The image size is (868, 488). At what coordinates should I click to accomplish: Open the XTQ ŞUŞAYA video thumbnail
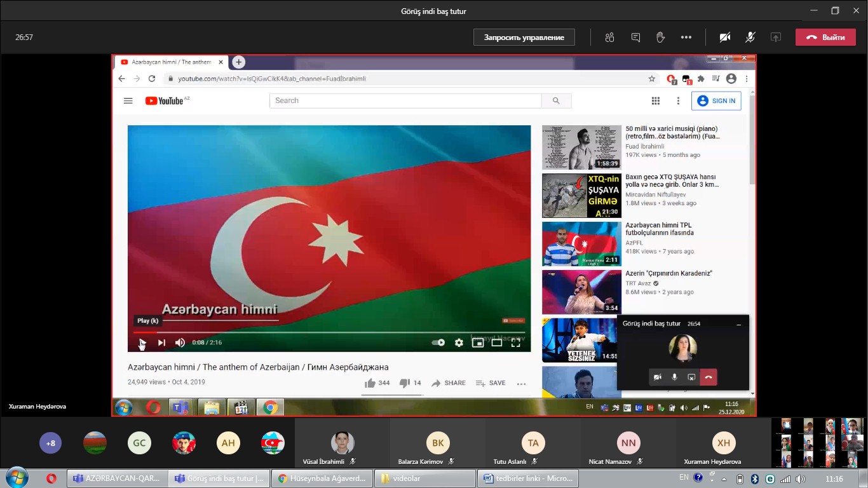click(581, 196)
